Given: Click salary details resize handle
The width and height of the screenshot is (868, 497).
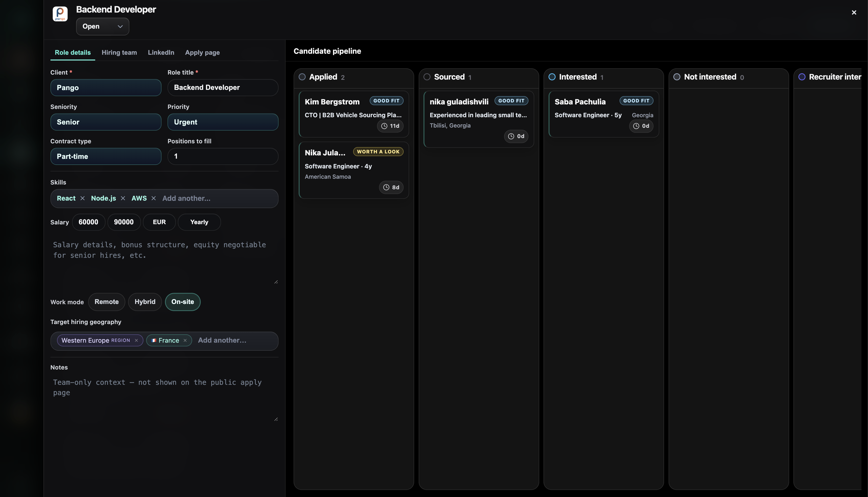Looking at the screenshot, I should click(x=276, y=282).
